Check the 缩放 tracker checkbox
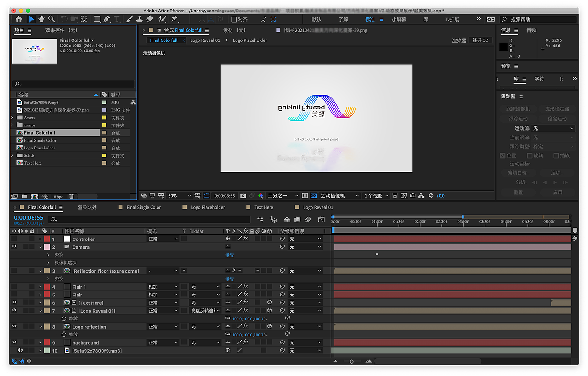 click(x=556, y=155)
